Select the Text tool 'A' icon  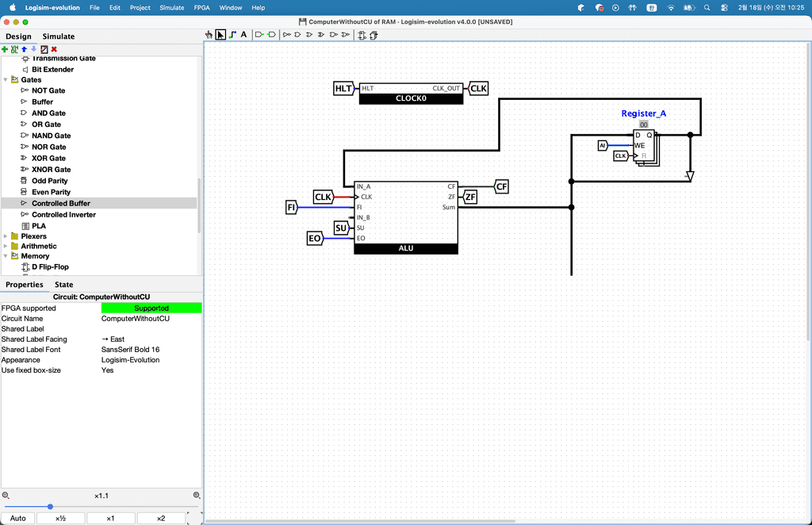(243, 35)
